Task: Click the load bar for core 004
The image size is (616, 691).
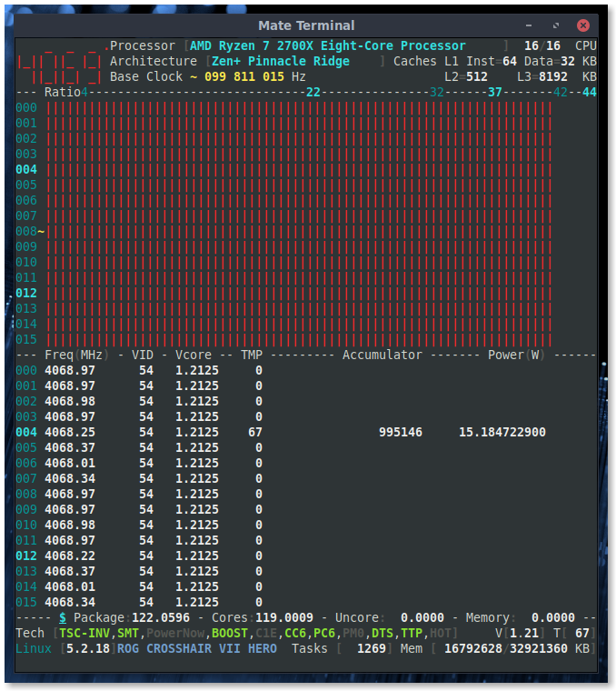Action: pyautogui.click(x=299, y=170)
